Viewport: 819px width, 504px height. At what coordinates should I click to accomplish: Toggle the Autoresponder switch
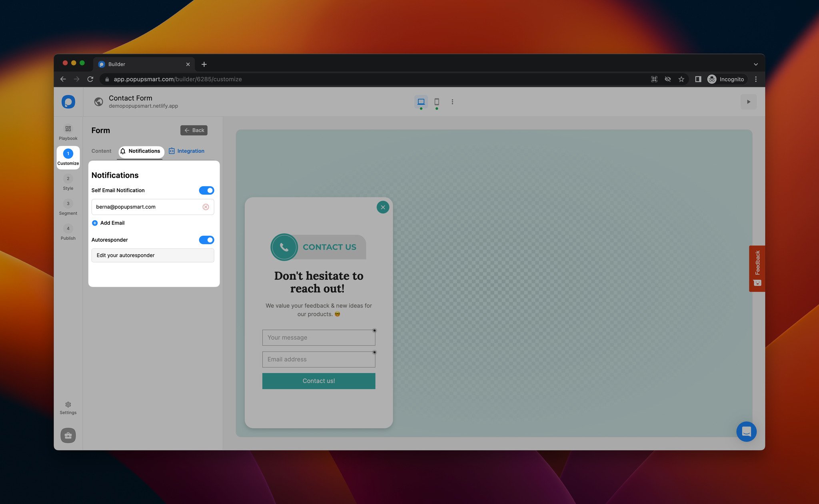tap(207, 239)
